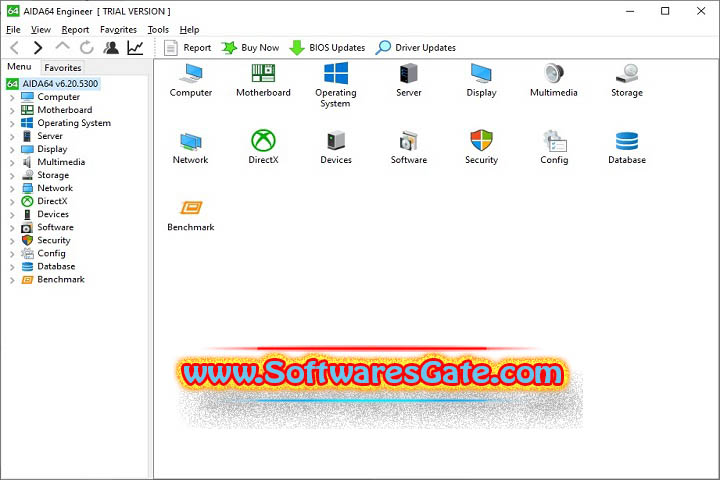Open BIOS Updates from toolbar
Image resolution: width=720 pixels, height=480 pixels.
327,48
